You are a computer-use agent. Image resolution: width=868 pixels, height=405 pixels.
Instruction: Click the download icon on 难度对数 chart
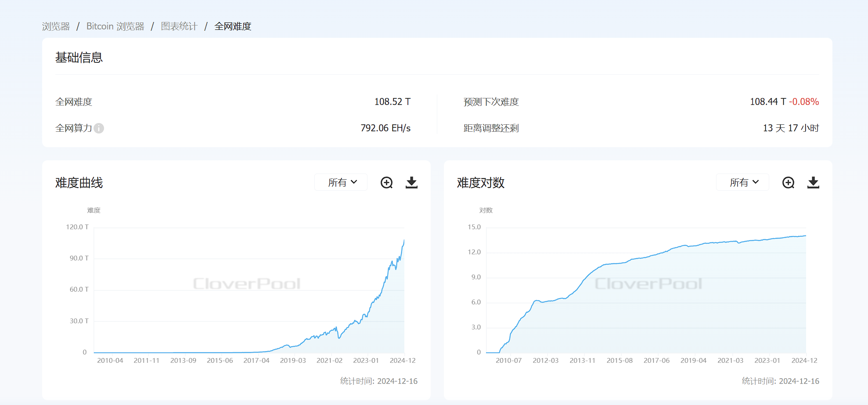point(813,182)
